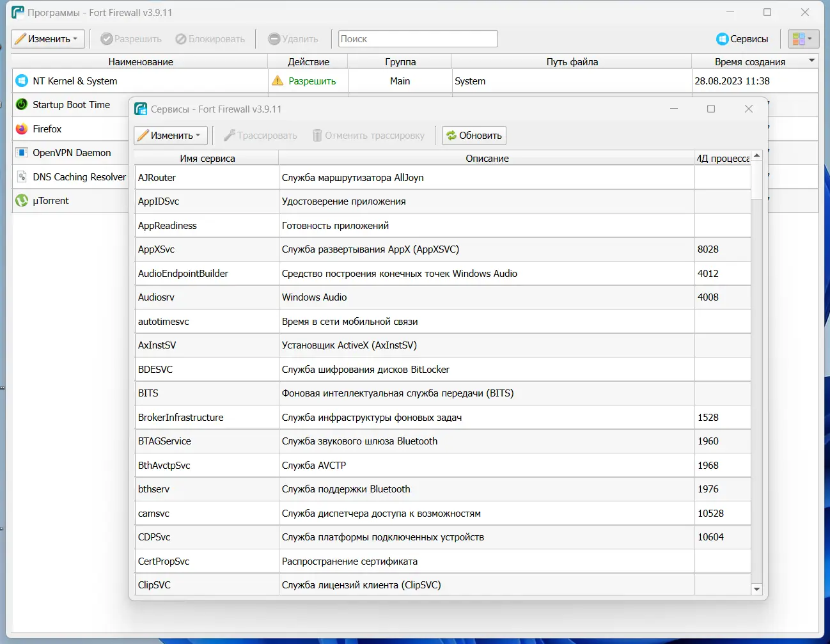Click Группа column header in Programs window
The image size is (830, 644).
point(400,61)
